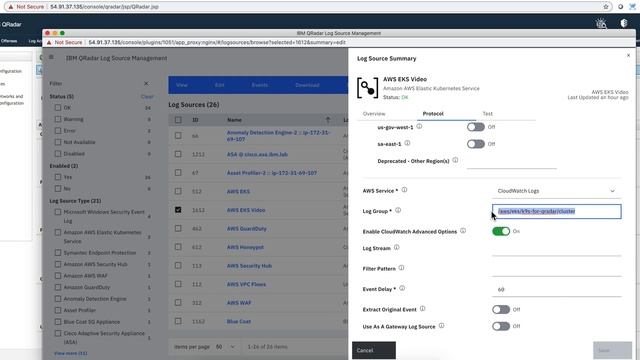Close the Filter panel with X icon
This screenshot has width=640, height=360.
coord(146,83)
